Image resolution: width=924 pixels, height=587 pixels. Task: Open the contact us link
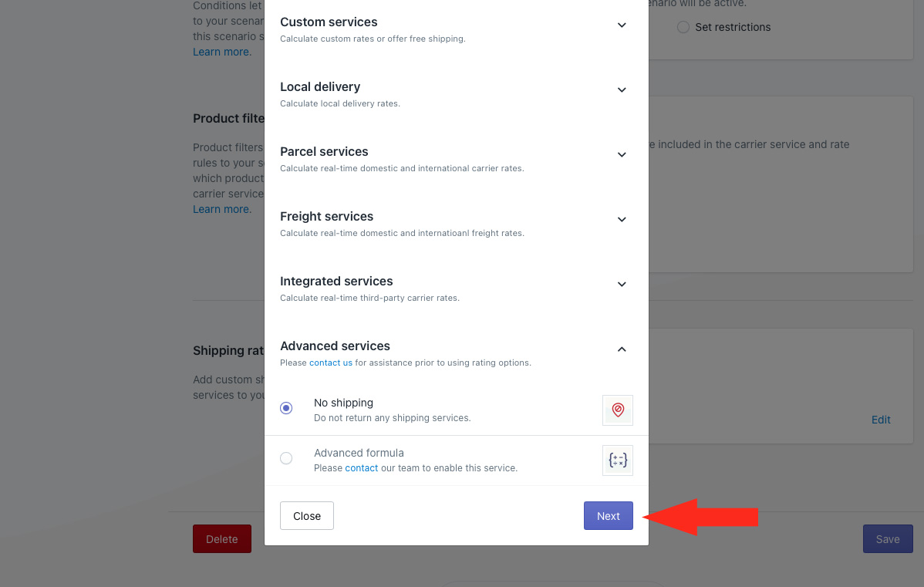pos(331,363)
